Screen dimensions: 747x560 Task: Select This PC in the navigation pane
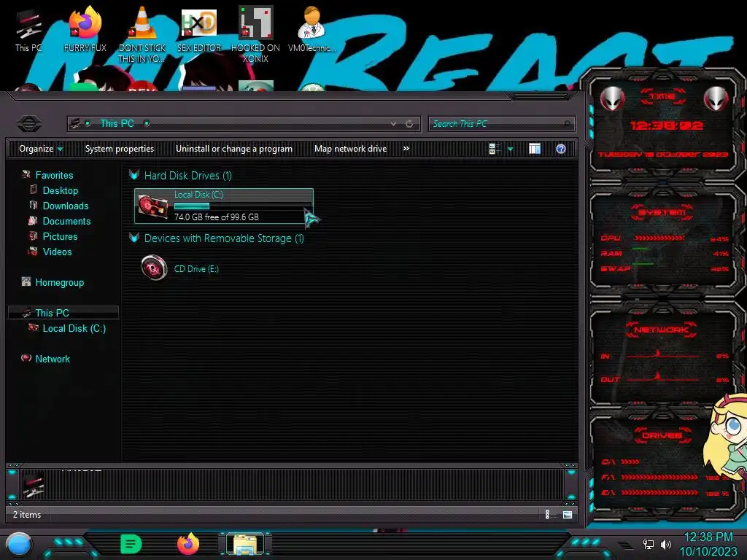(63, 313)
